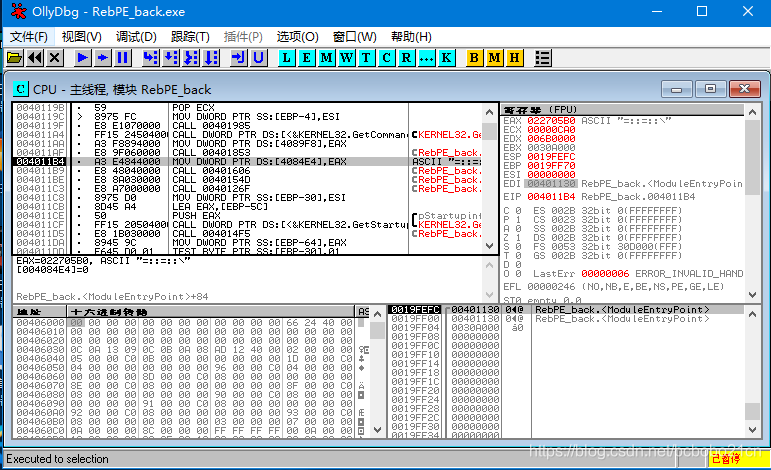Screen dimensions: 771x470
Task: Toggle the P flag value
Action: 518,220
